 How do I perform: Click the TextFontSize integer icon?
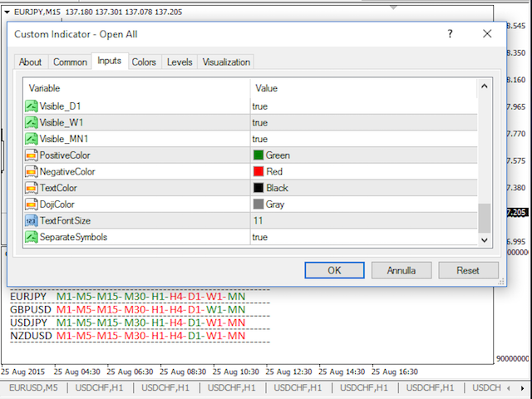coord(32,220)
